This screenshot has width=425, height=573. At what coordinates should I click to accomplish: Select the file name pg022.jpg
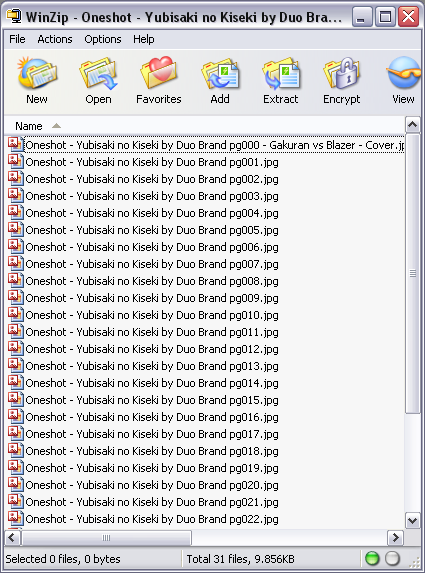pyautogui.click(x=152, y=519)
